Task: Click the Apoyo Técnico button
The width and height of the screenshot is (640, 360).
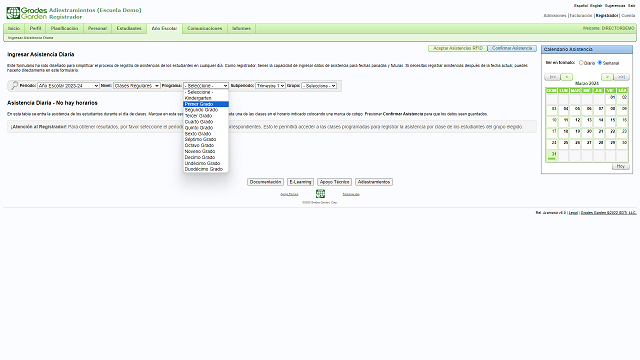Action: (x=334, y=182)
